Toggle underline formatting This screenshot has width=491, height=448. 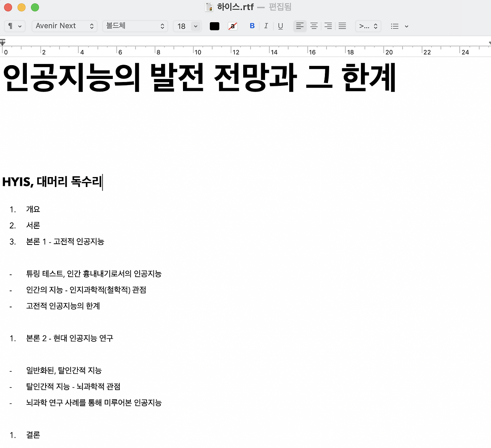(280, 26)
